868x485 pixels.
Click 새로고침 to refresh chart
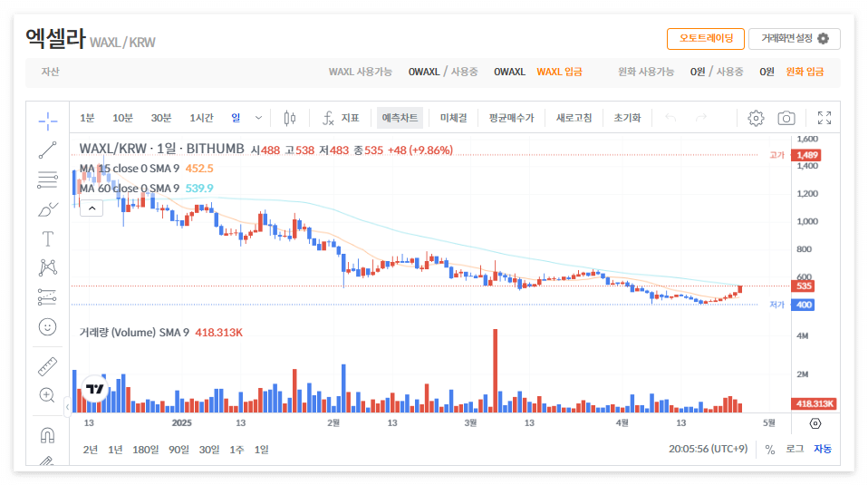574,118
